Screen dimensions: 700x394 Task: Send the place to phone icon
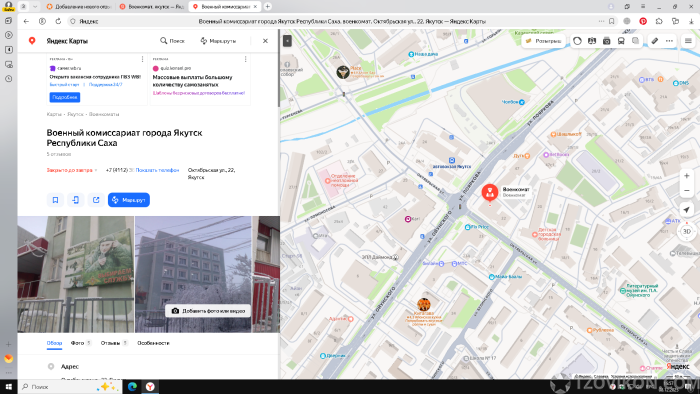pos(75,200)
